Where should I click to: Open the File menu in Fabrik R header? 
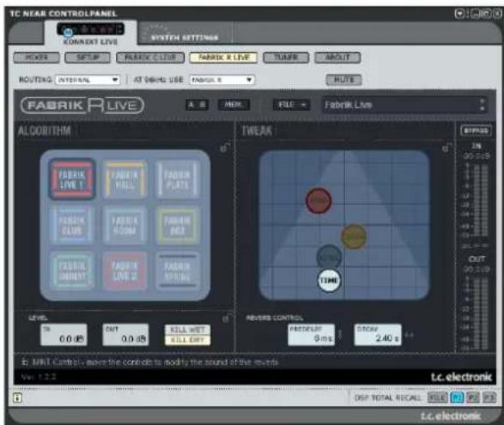click(292, 105)
